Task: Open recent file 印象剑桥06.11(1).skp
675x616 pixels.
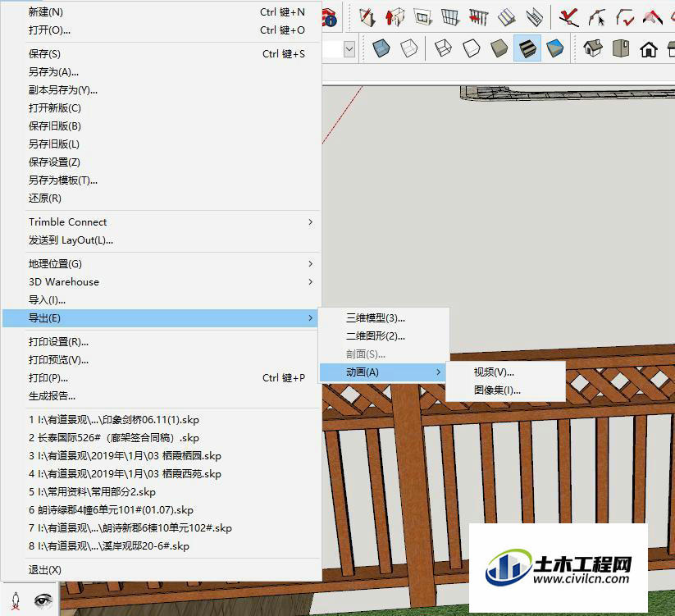Action: pos(162,420)
